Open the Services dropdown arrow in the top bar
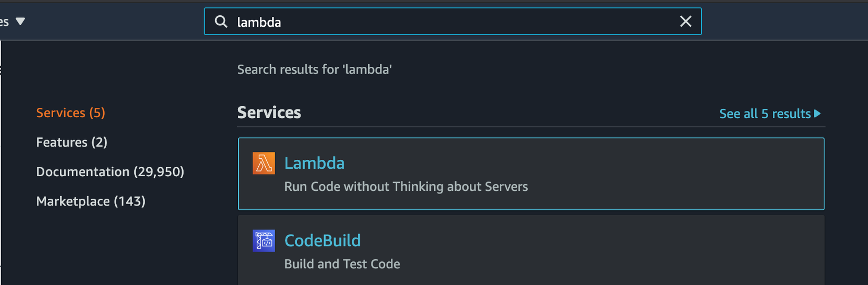 tap(21, 22)
